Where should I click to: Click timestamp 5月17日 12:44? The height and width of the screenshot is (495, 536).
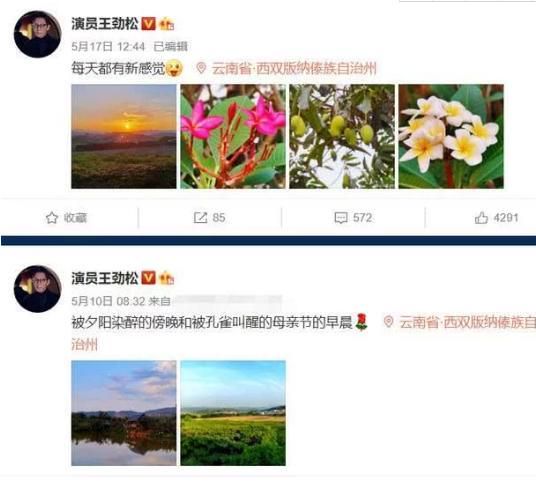(x=108, y=46)
